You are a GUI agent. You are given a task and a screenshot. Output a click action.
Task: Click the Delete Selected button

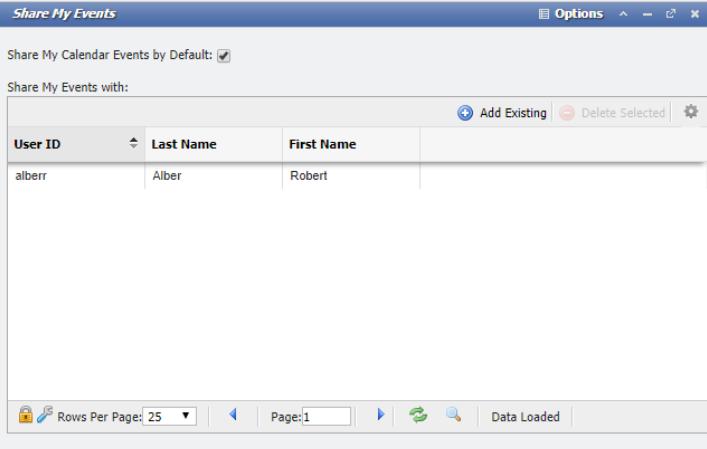pos(612,113)
